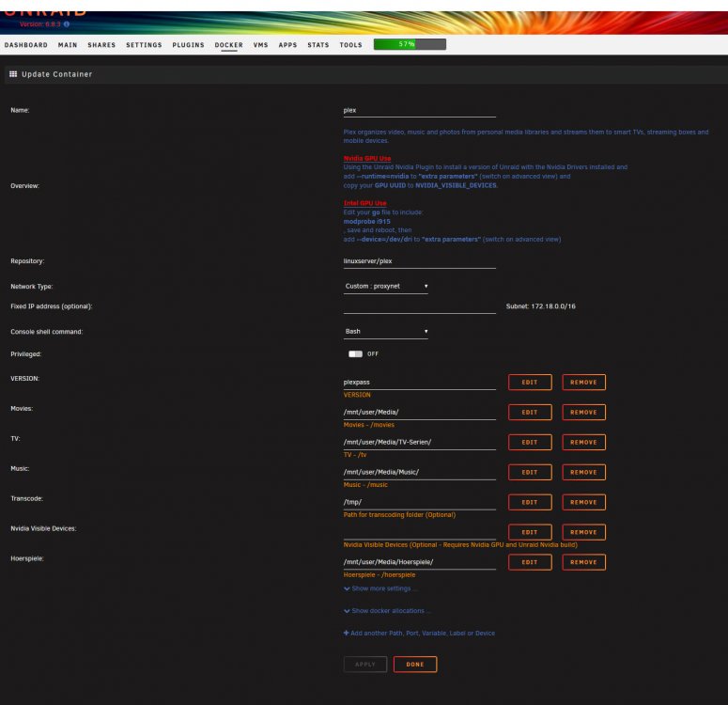
Task: Edit the Transcode path
Action: pos(530,502)
